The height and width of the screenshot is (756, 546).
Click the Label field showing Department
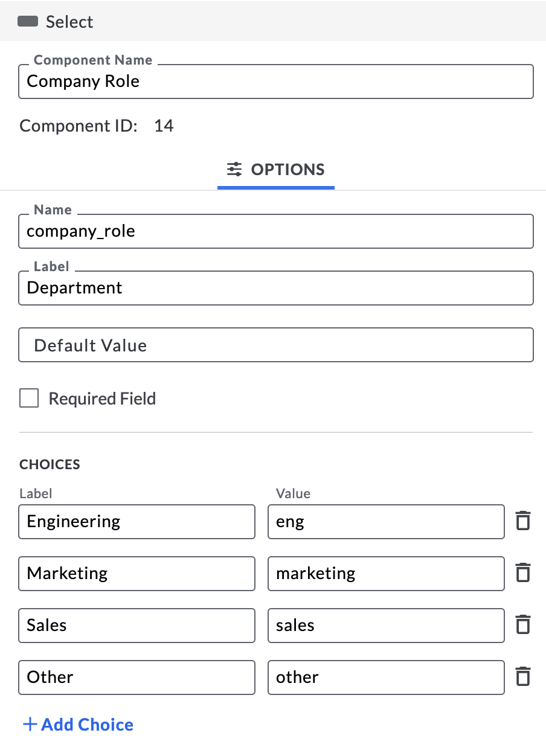click(x=276, y=288)
